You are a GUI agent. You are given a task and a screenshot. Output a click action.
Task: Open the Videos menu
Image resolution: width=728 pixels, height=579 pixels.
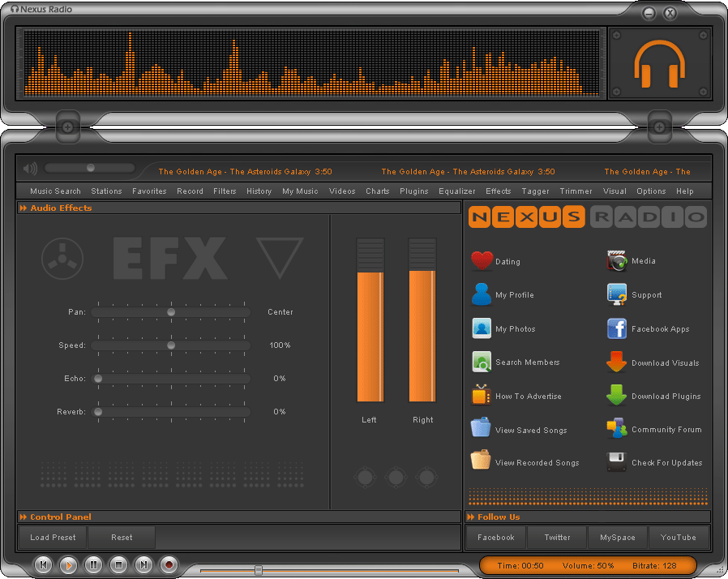point(342,191)
